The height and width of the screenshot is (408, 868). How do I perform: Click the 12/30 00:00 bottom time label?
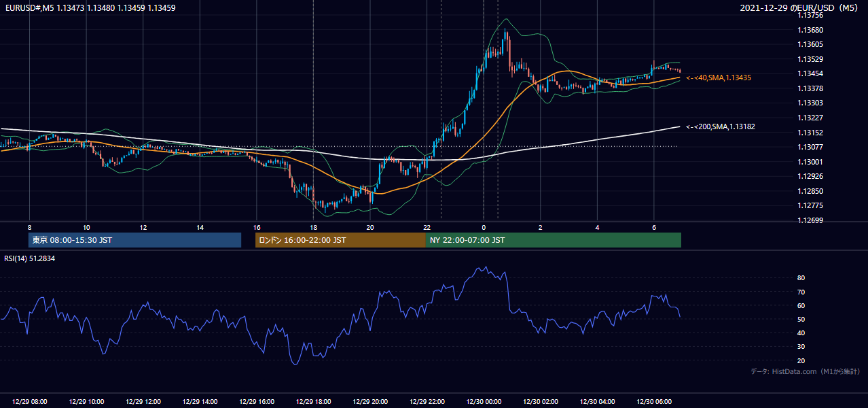(x=484, y=402)
